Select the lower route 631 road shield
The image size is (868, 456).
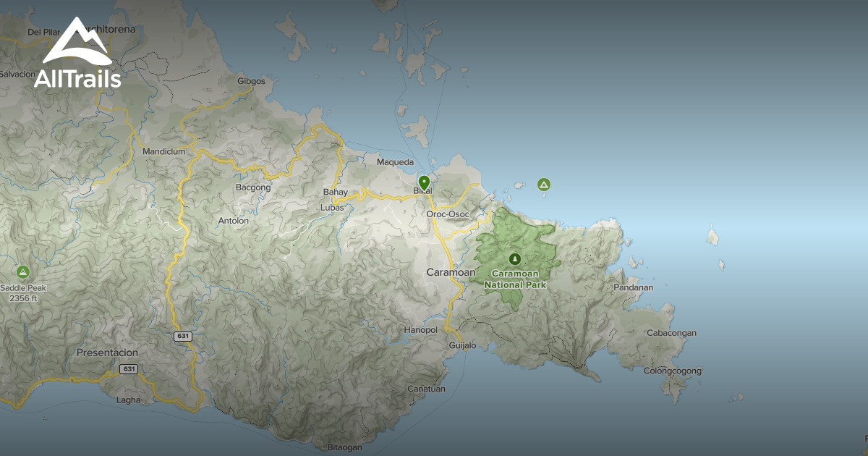click(x=129, y=370)
